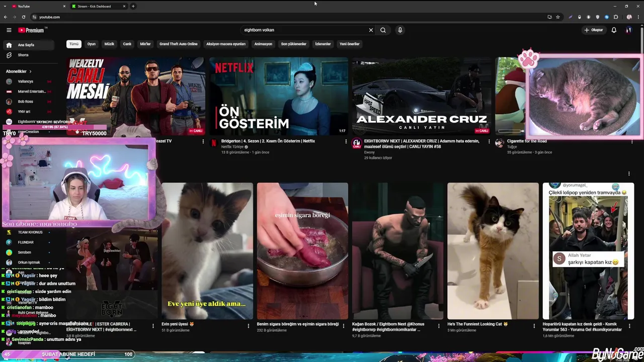The width and height of the screenshot is (644, 362).
Task: Select the İzlenenler filter chip
Action: click(323, 44)
